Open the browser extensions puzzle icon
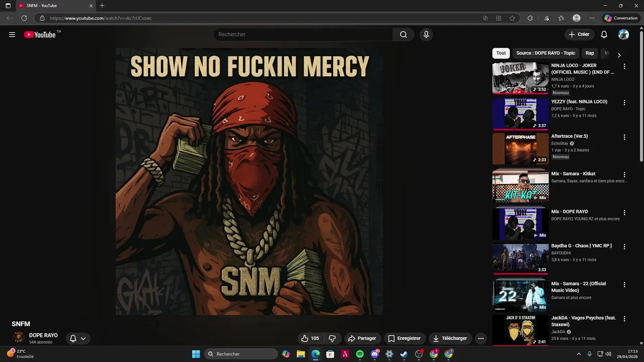 [530, 18]
